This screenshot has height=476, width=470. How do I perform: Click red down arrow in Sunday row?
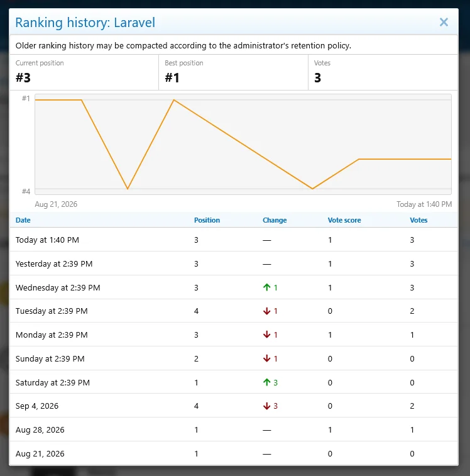coord(266,358)
